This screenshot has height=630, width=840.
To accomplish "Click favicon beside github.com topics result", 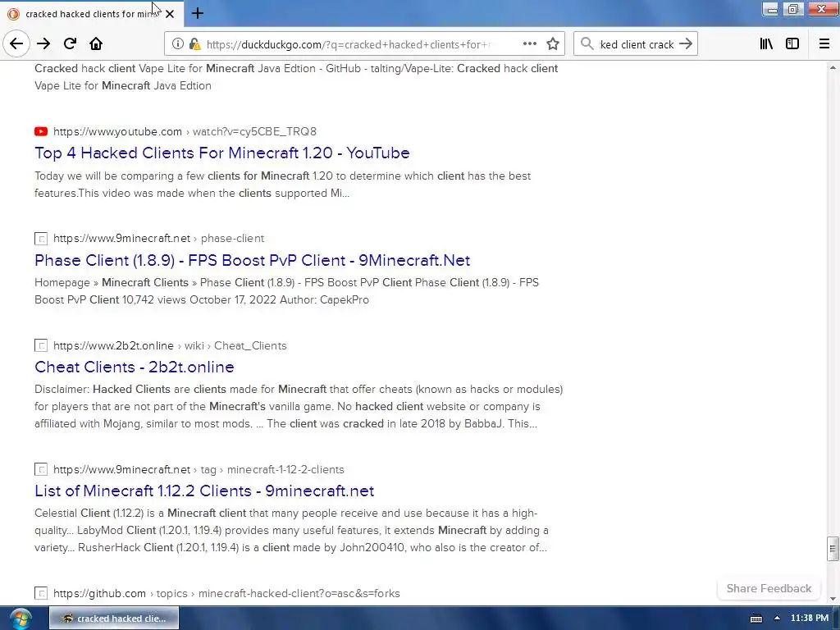I will (x=41, y=593).
